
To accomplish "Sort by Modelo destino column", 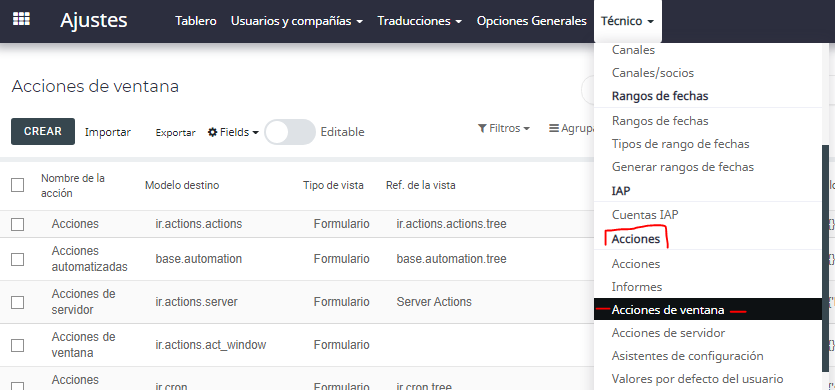I will [182, 185].
